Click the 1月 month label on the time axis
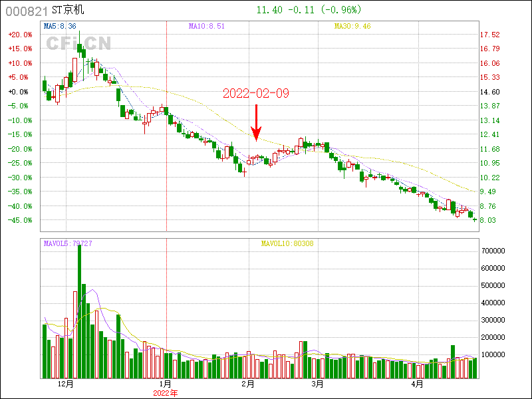The width and height of the screenshot is (532, 399). (166, 384)
